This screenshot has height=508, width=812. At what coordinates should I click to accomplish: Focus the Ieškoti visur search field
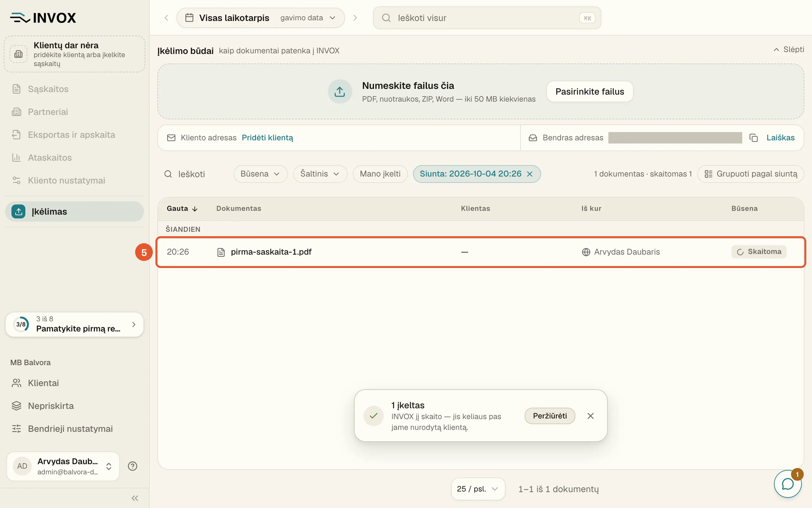[487, 18]
